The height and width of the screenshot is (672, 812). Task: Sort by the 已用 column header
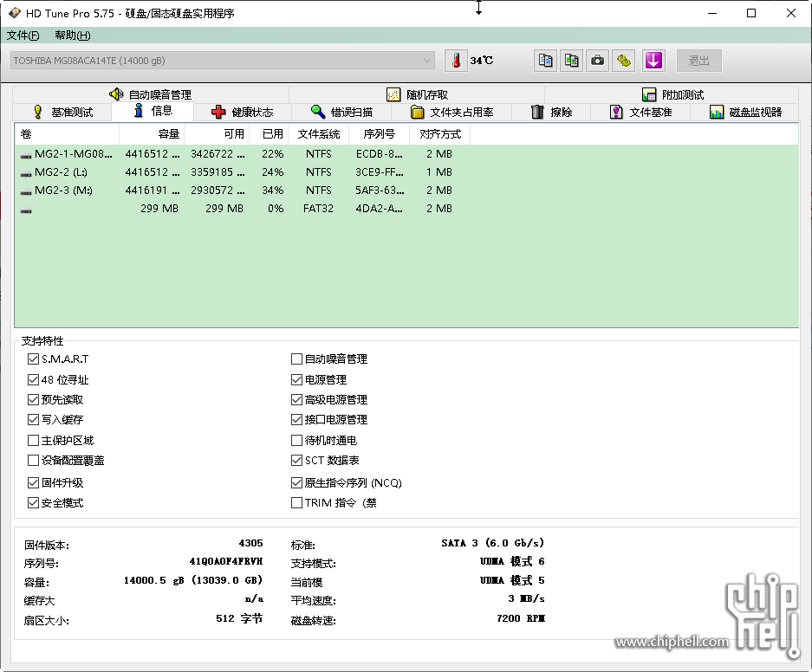[269, 134]
